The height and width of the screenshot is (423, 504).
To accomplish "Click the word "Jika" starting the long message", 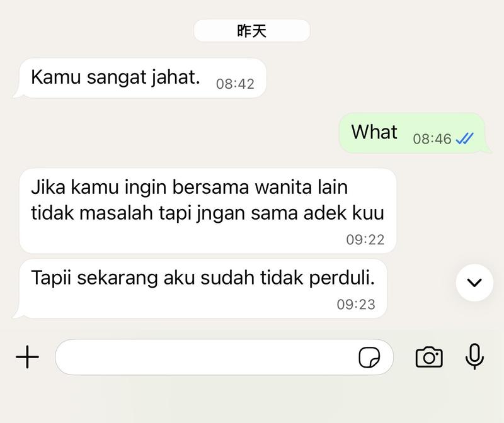I will click(48, 187).
